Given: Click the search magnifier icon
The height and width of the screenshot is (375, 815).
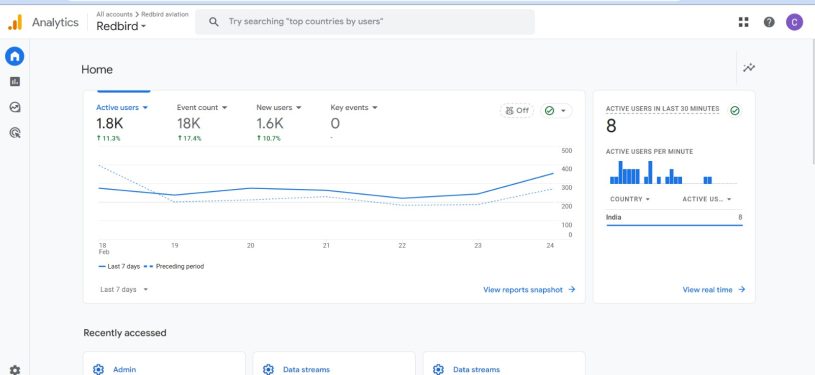Looking at the screenshot, I should point(214,22).
